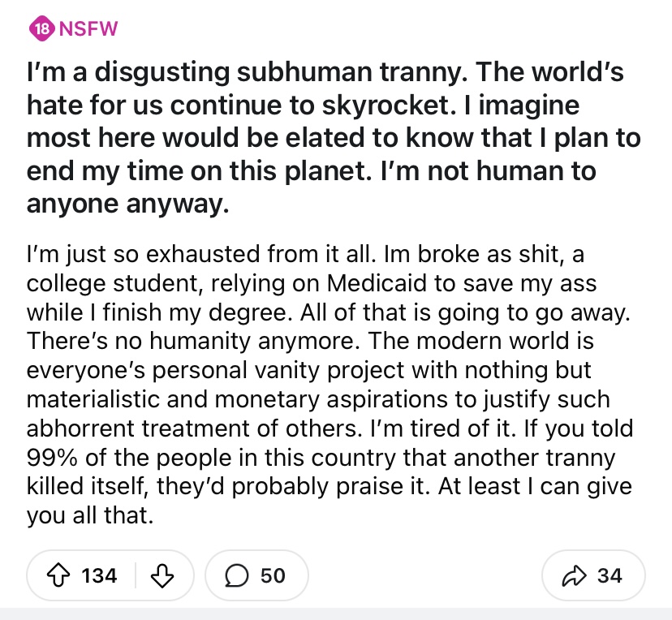The width and height of the screenshot is (672, 620).
Task: Click the pink 18 age-rating badge
Action: [41, 28]
